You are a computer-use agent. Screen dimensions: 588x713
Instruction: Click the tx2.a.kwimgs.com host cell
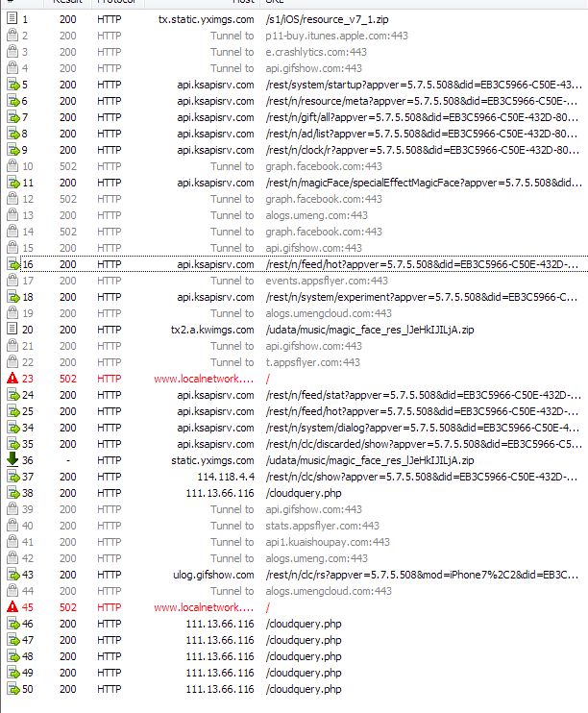(212, 330)
